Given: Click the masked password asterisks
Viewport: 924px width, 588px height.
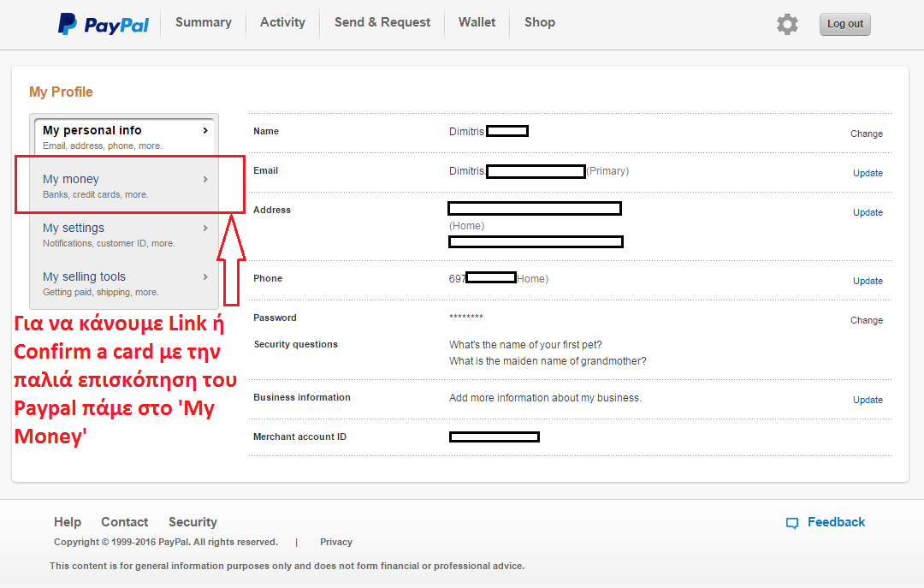Looking at the screenshot, I should point(466,318).
